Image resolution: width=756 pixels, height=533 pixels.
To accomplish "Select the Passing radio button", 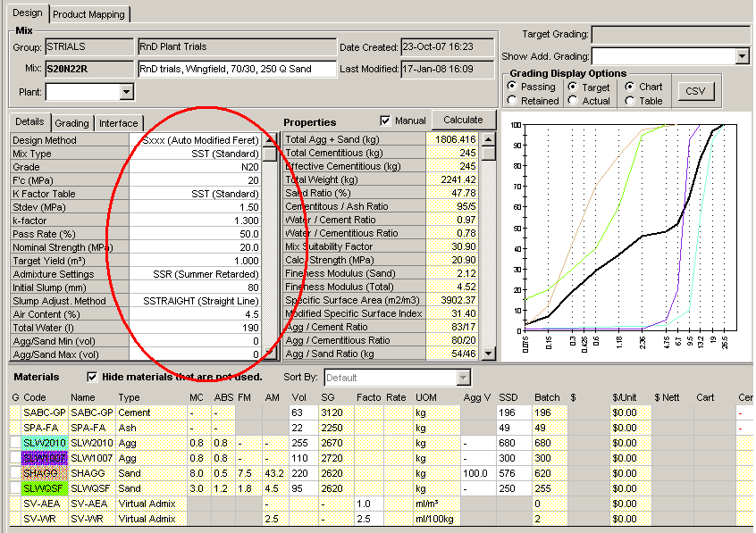I will 512,87.
